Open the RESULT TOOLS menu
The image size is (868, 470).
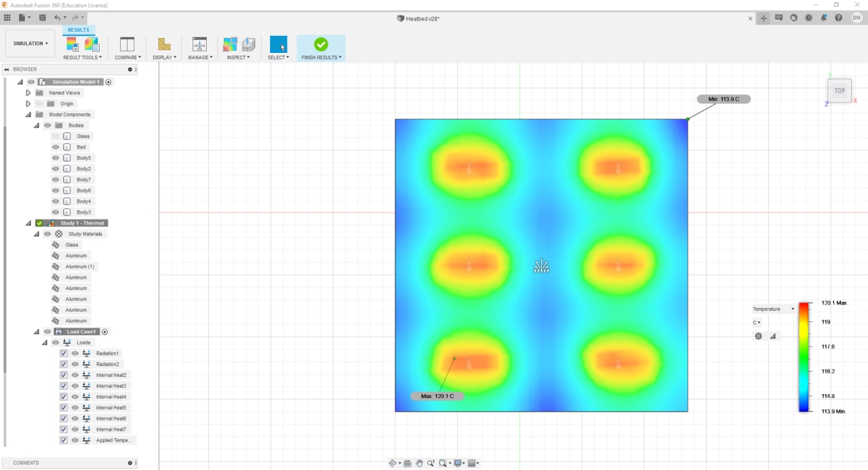(x=82, y=58)
